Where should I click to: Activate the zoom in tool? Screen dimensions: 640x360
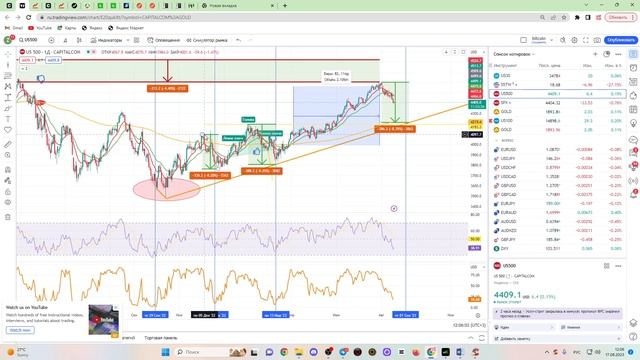(8, 155)
